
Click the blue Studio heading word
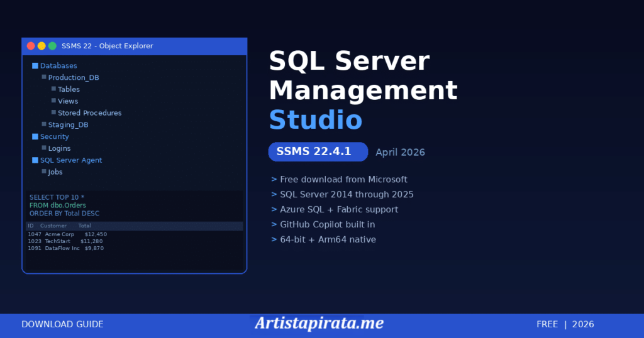tap(316, 120)
